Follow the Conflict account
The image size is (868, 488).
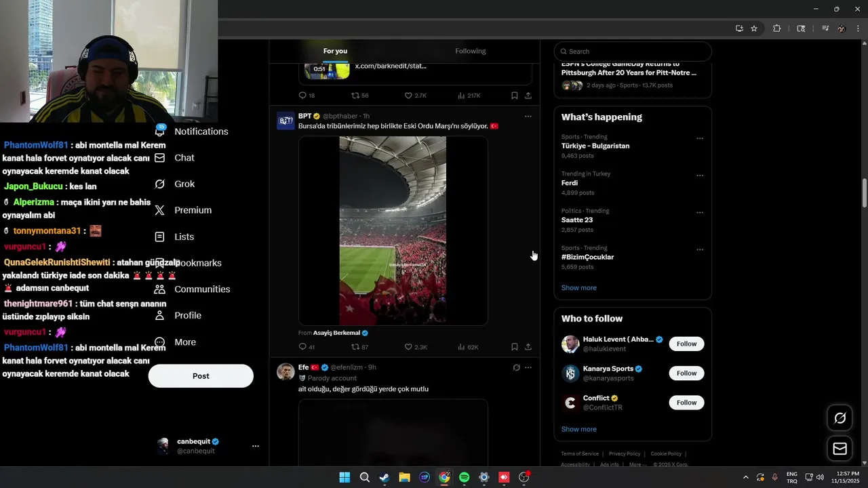coord(686,403)
